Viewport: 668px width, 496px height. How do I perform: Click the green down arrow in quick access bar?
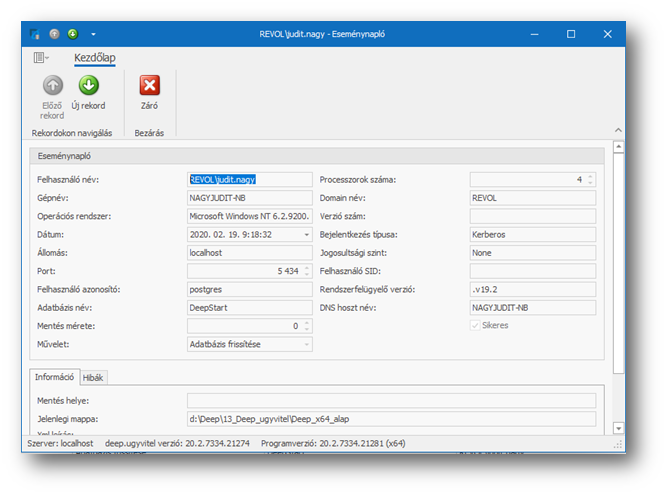point(72,34)
